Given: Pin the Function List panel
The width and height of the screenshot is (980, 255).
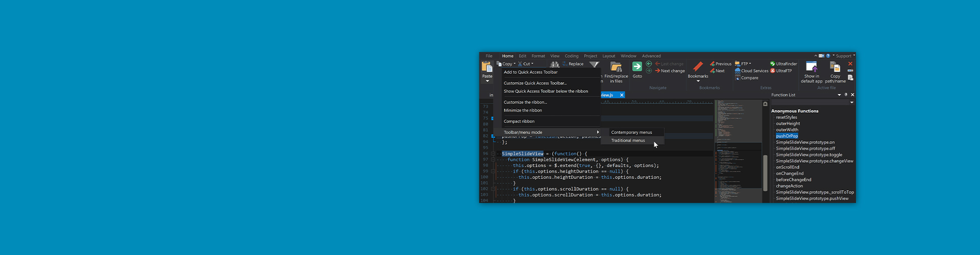Looking at the screenshot, I should 846,95.
